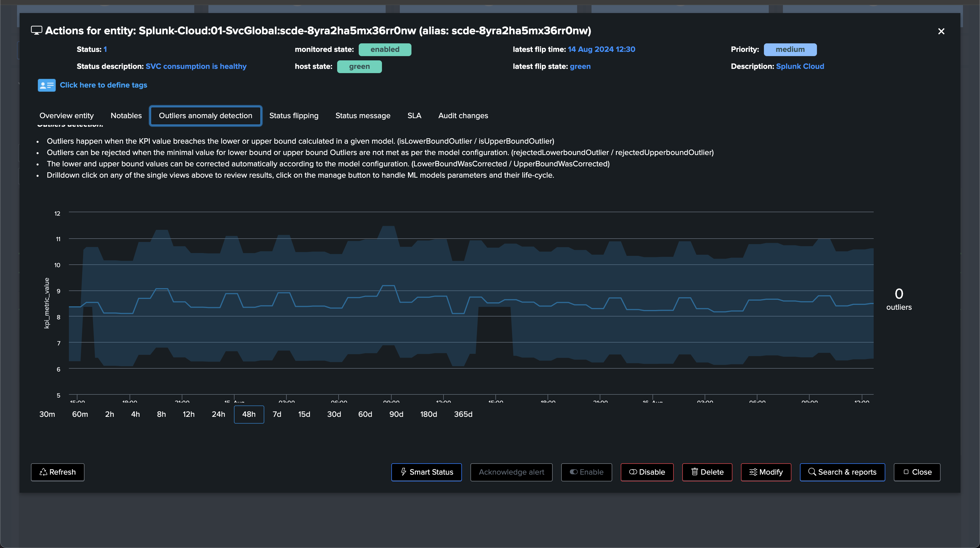Open Modify entity options
980x548 pixels.
[x=766, y=472]
